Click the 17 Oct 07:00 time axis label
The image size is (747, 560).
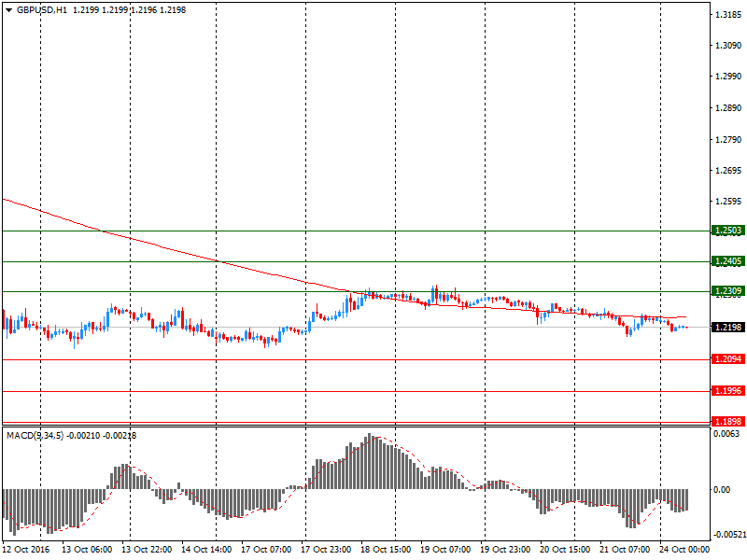point(266,550)
